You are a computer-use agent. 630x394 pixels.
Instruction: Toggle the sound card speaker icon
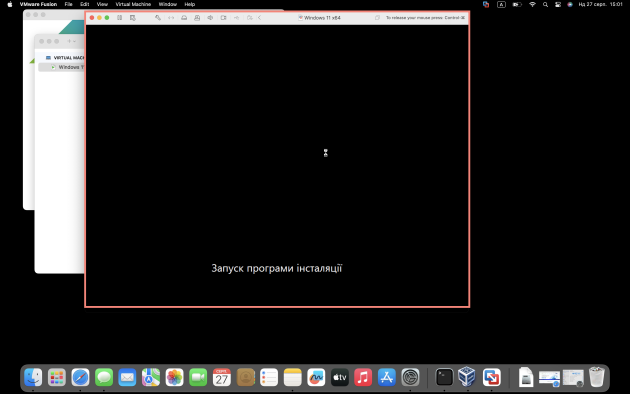(210, 18)
